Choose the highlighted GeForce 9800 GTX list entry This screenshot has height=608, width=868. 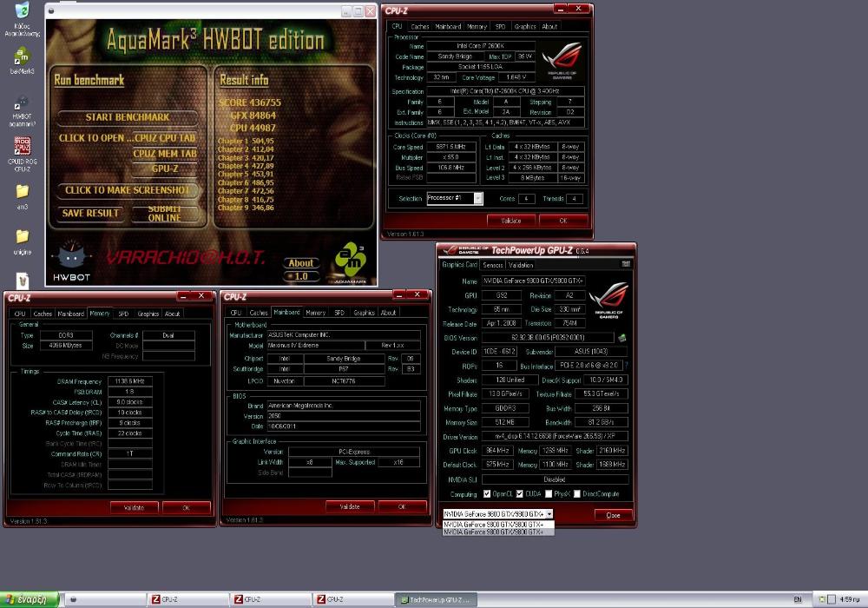(x=497, y=532)
